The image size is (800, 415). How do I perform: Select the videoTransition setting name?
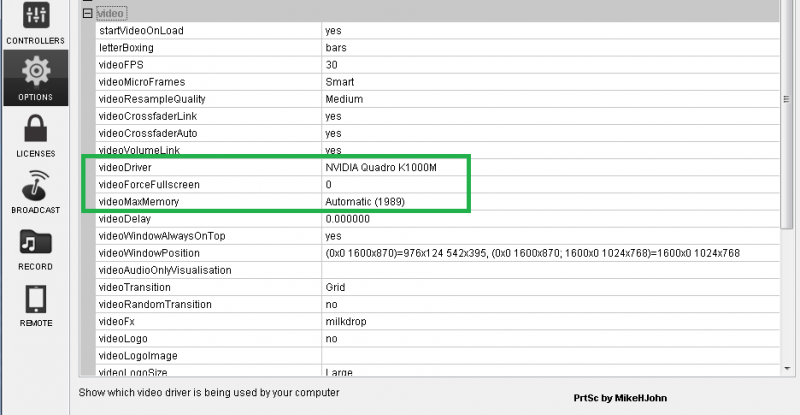(135, 287)
